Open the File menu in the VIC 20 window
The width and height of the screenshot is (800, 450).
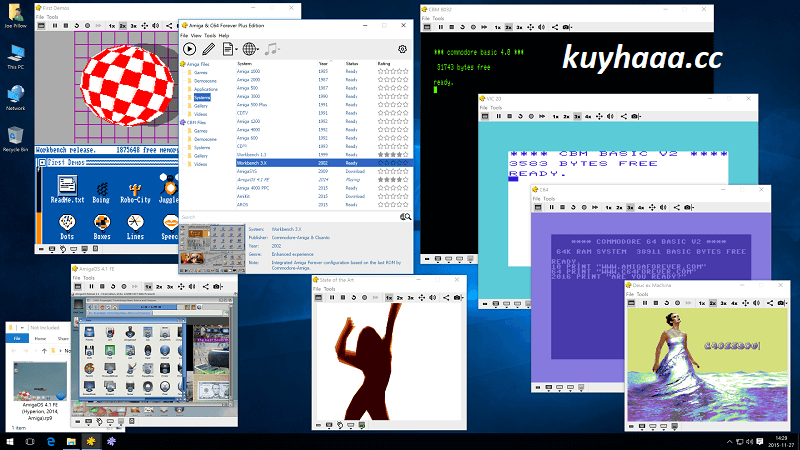[x=483, y=108]
